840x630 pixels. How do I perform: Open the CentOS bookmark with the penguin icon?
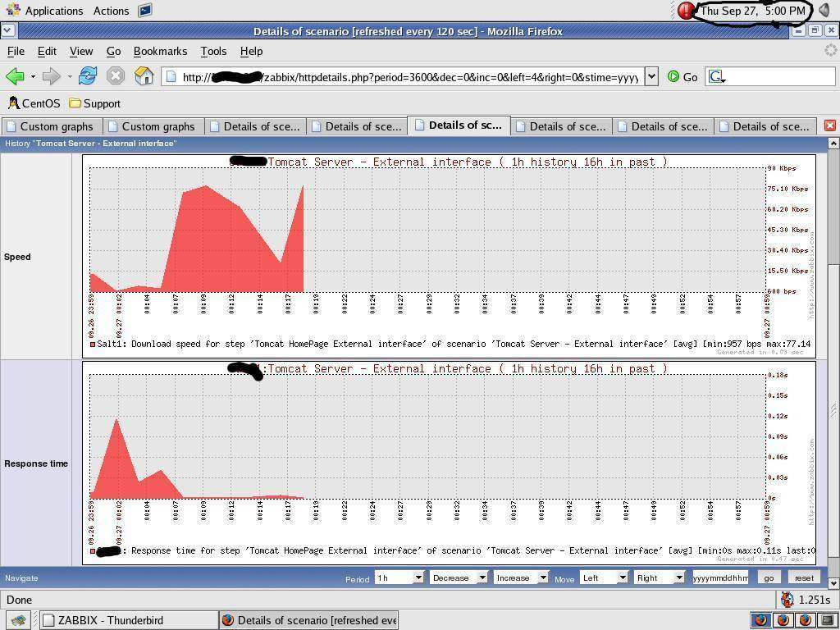[x=34, y=103]
